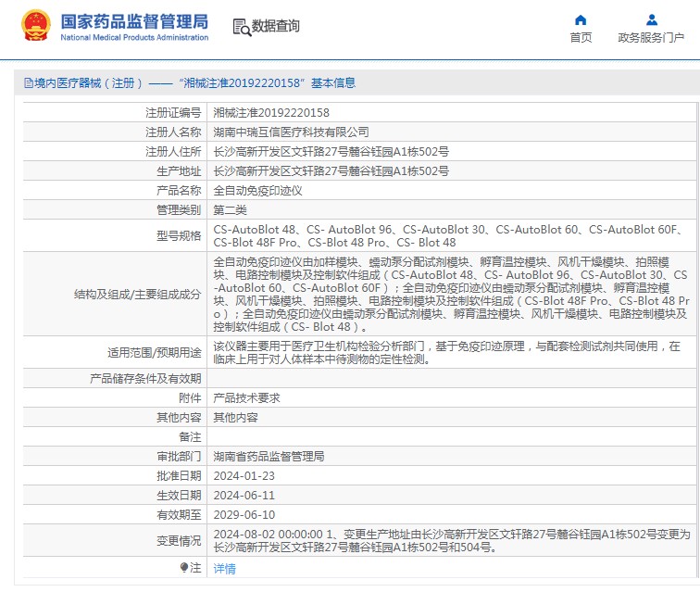Click the 型号规格 label

pyautogui.click(x=179, y=235)
